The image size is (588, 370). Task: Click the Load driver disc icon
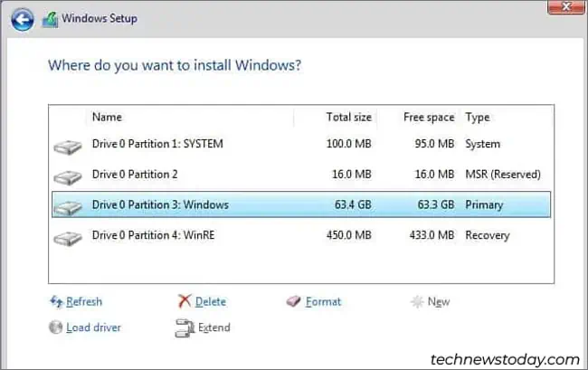55,327
